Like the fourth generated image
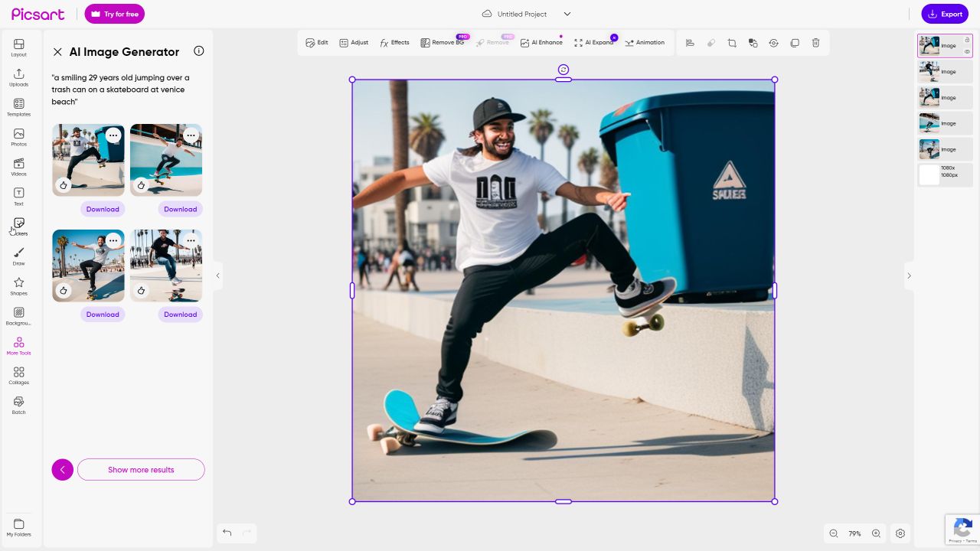Screen dimensions: 980x551 142,291
